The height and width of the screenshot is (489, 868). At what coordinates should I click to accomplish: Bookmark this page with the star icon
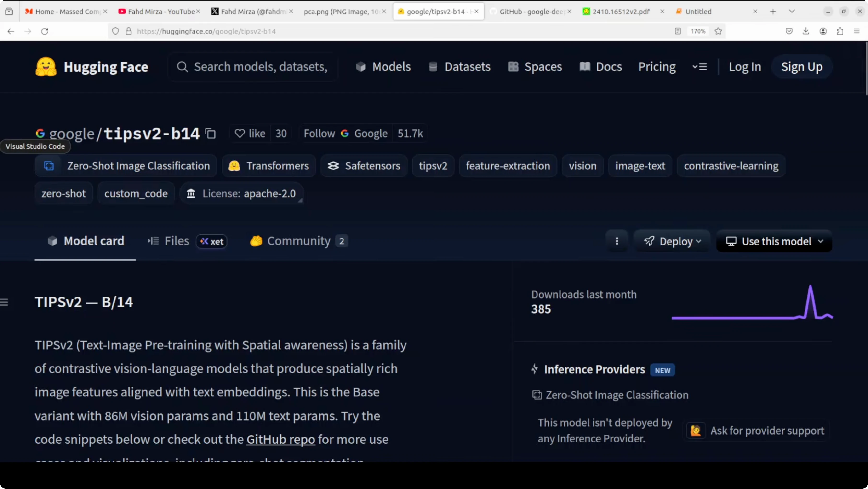click(718, 31)
